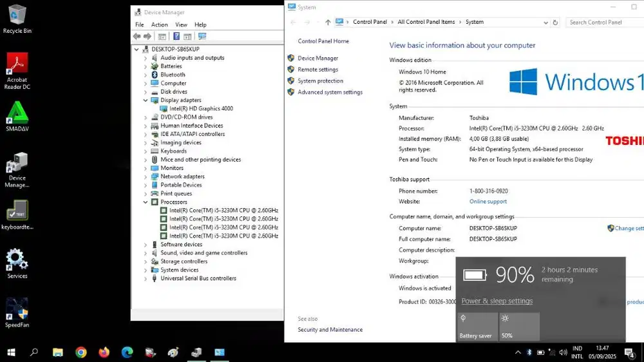644x362 pixels.
Task: Toggle the 50% brightness tile
Action: 519,327
